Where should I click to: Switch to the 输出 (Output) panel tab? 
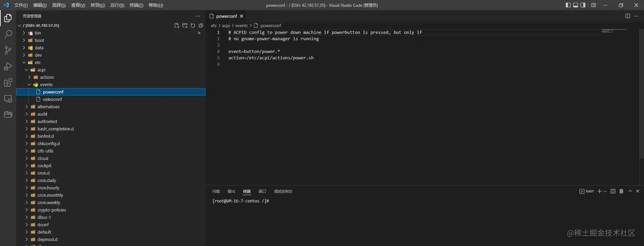pyautogui.click(x=231, y=192)
